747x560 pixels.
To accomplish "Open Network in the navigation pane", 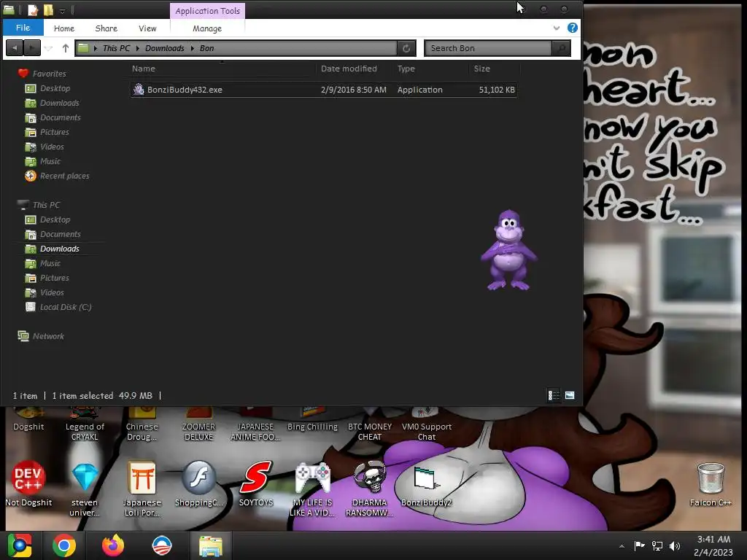I will 48,336.
